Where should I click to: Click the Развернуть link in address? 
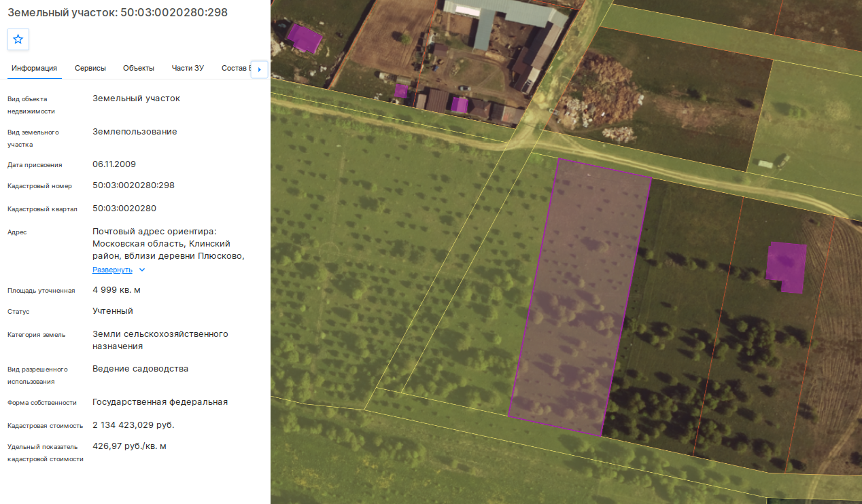coord(112,270)
